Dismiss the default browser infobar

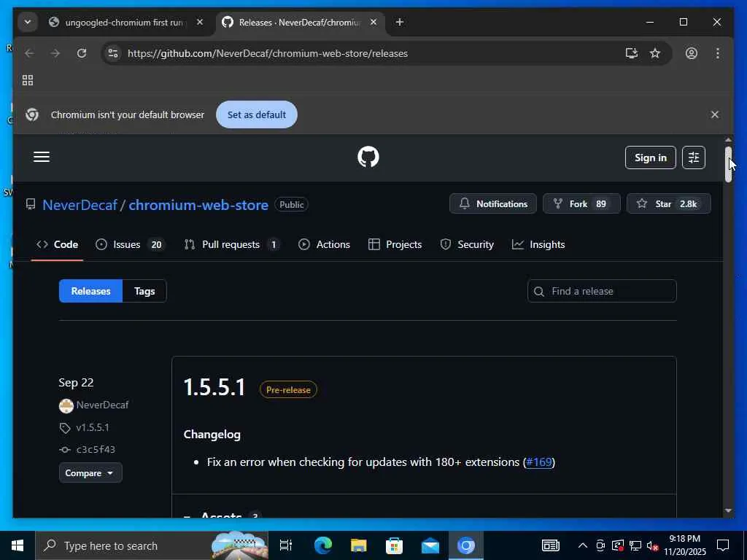click(715, 114)
